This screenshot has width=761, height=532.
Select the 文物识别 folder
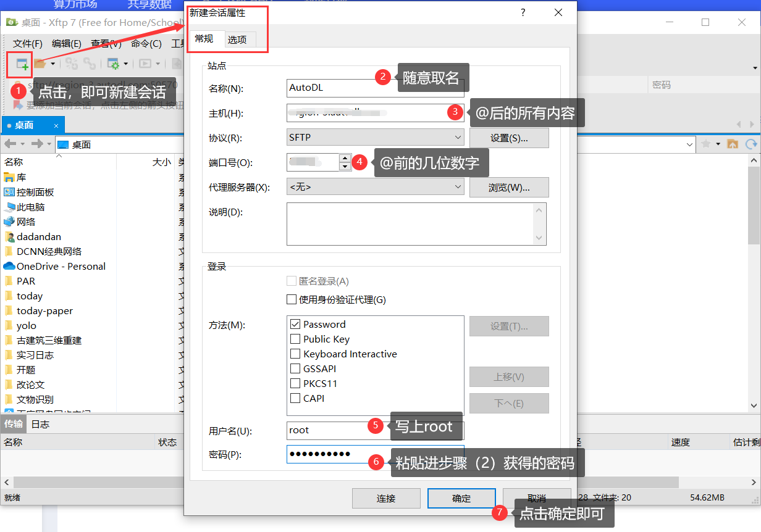29,399
